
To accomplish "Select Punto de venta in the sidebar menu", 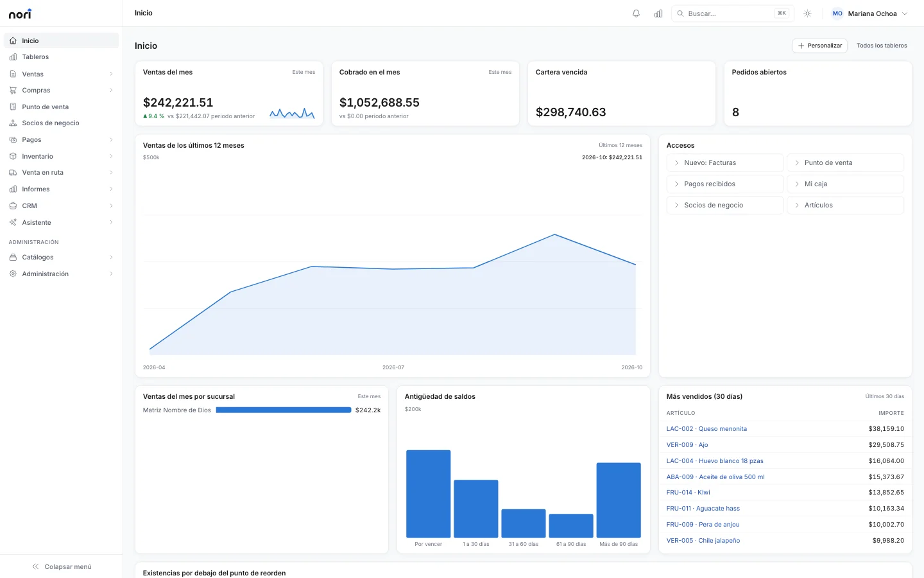I will (x=62, y=107).
